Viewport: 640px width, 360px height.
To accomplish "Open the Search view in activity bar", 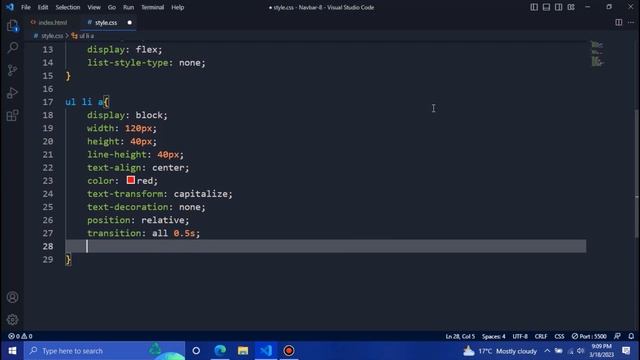I will (13, 48).
